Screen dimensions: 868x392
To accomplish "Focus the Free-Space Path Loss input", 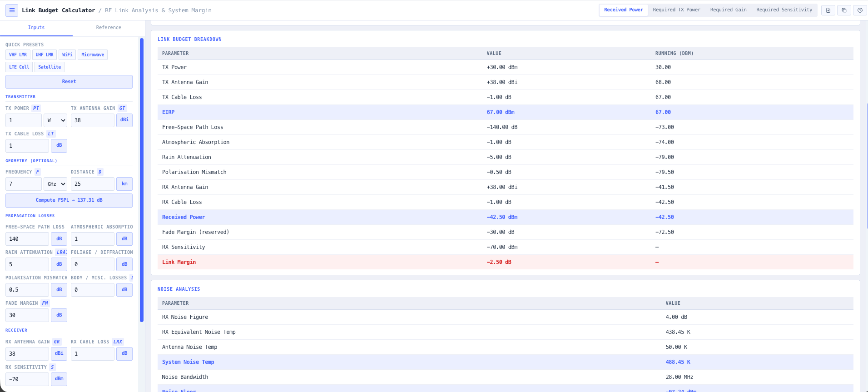I will pyautogui.click(x=27, y=239).
